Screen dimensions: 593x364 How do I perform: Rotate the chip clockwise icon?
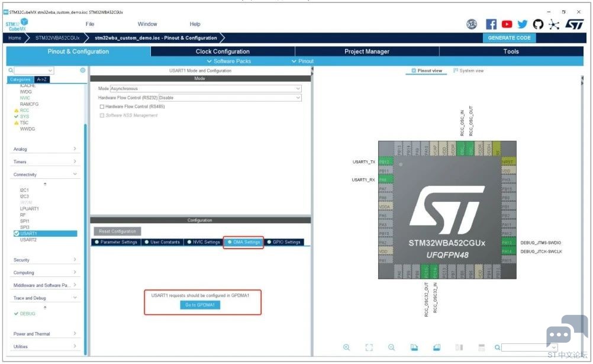pos(414,347)
